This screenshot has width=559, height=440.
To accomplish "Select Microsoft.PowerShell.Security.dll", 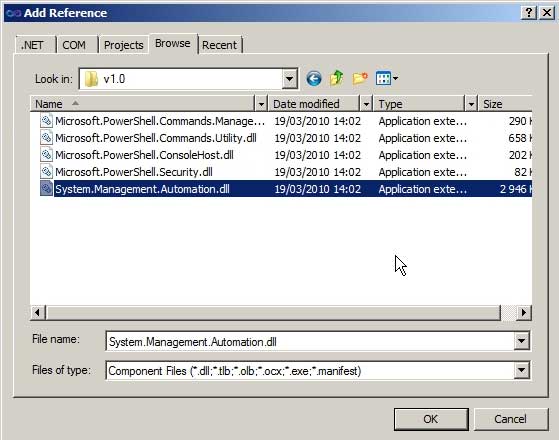I will 134,172.
